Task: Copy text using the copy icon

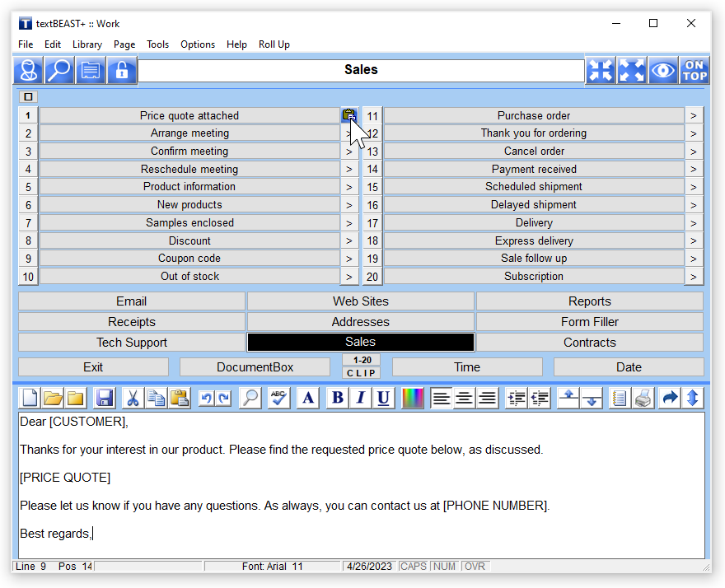Action: pyautogui.click(x=156, y=398)
